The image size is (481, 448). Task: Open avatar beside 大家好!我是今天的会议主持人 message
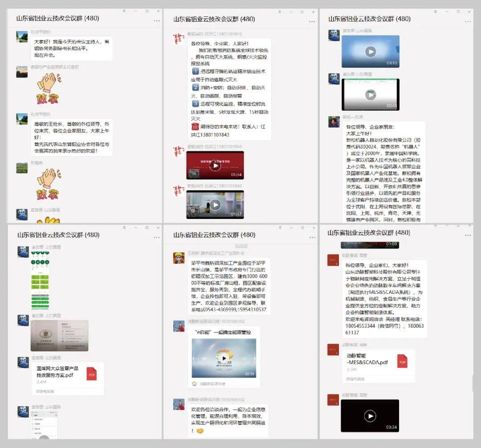(x=22, y=37)
